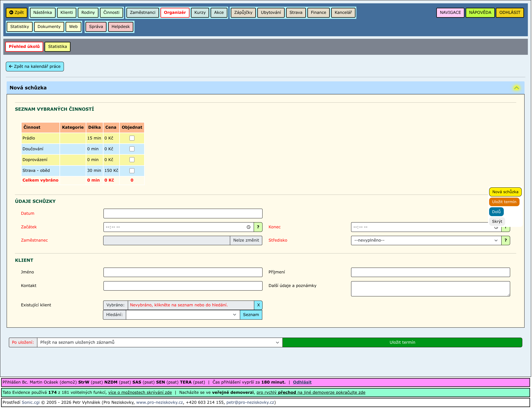This screenshot has width=532, height=414.
Task: Click Další údaje a poznámky textarea
Action: pyautogui.click(x=430, y=289)
